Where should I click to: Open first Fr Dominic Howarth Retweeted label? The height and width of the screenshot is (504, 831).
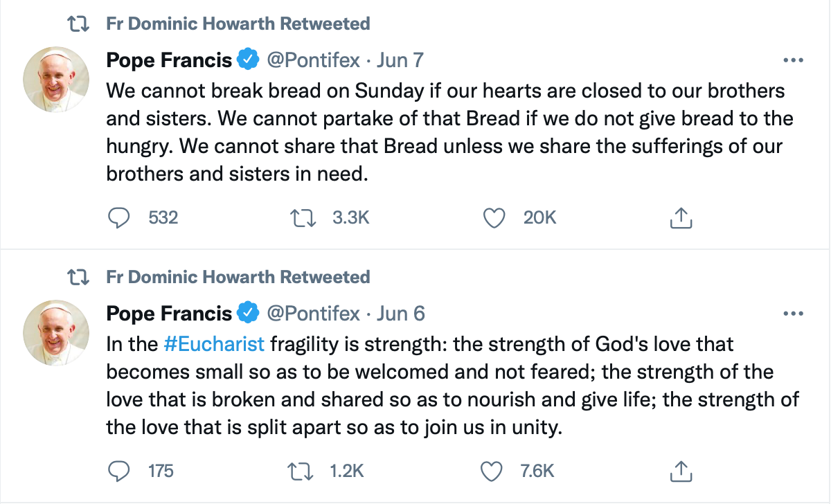click(x=238, y=24)
